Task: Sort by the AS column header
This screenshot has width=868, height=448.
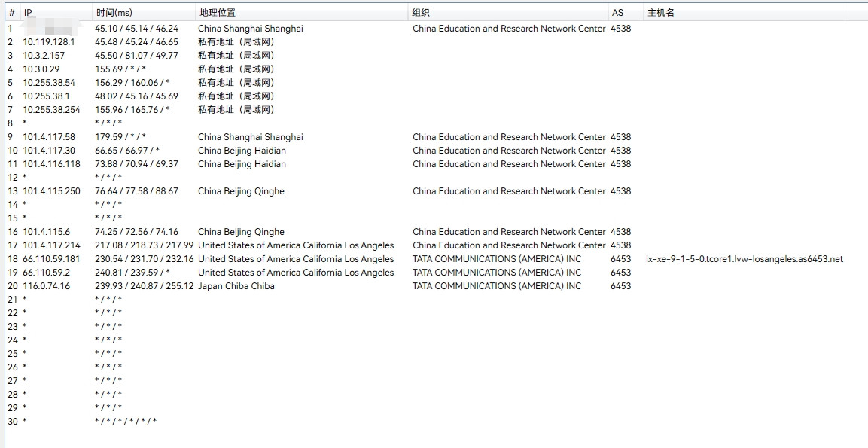Action: click(x=617, y=13)
